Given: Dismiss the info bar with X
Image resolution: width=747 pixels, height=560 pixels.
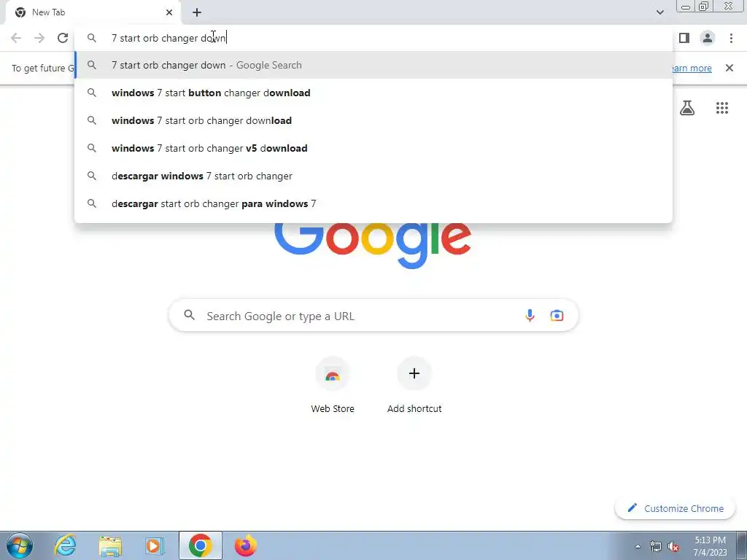Looking at the screenshot, I should tap(729, 68).
